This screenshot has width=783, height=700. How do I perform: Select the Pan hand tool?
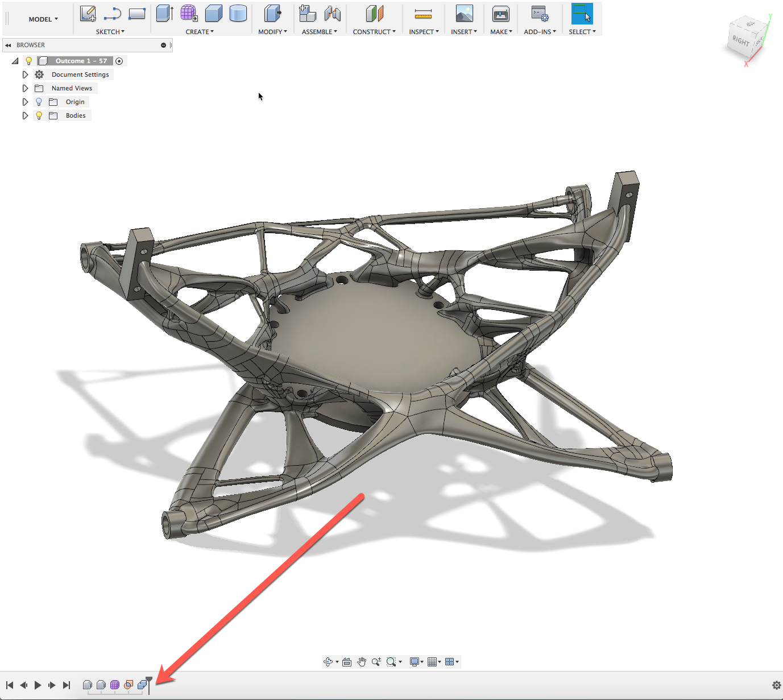click(362, 662)
